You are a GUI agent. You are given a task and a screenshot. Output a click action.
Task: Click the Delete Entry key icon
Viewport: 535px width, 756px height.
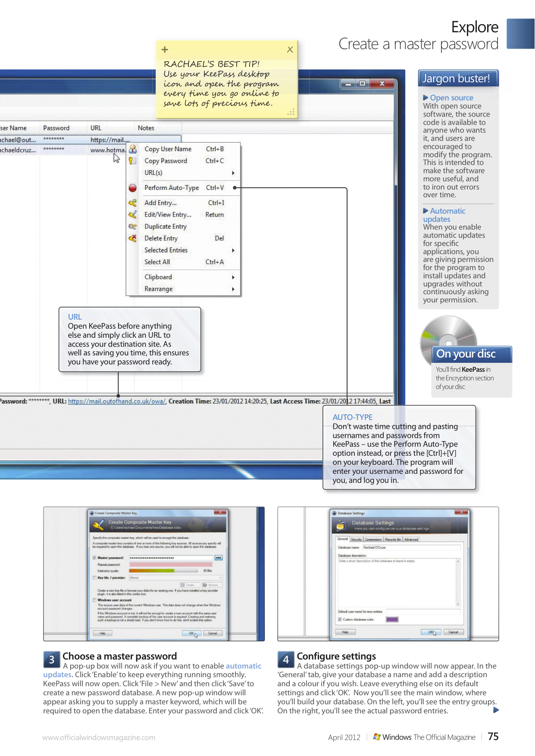133,238
